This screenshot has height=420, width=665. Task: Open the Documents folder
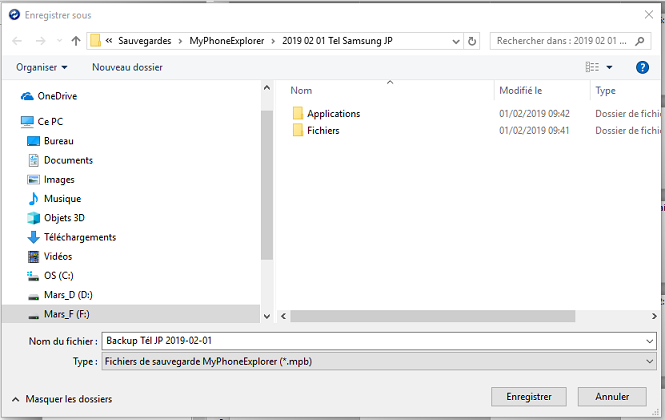(68, 160)
